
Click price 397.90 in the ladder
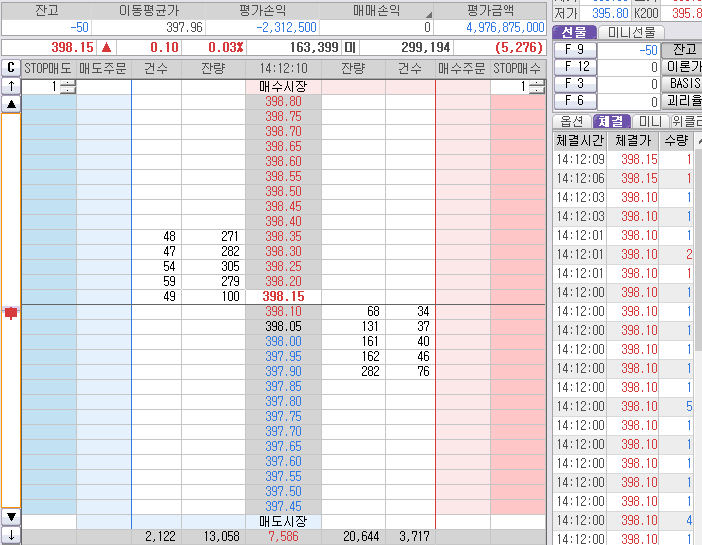[283, 372]
